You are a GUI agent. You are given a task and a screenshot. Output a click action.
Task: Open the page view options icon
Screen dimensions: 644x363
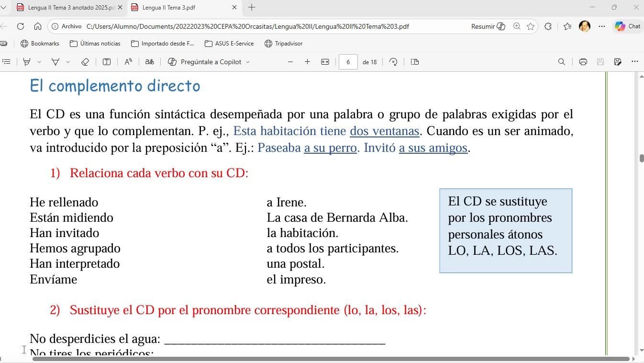pyautogui.click(x=415, y=62)
